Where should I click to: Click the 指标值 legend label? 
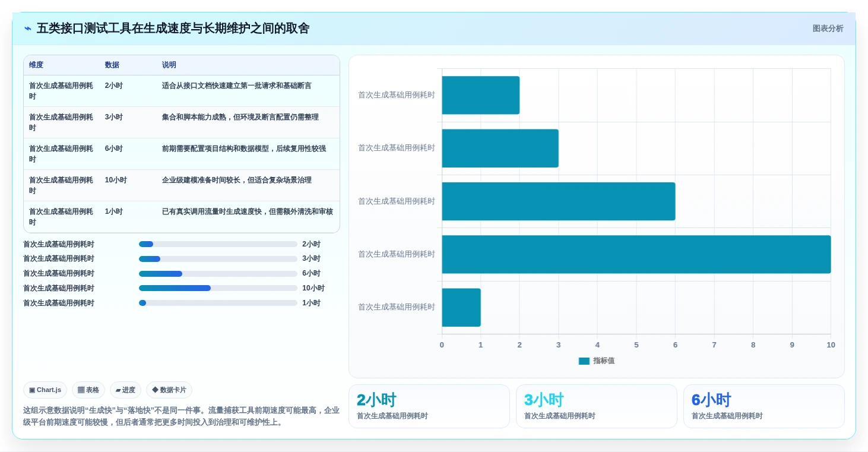pyautogui.click(x=604, y=361)
